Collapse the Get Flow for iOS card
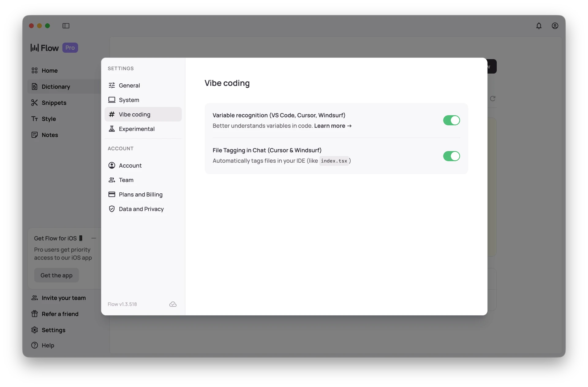 point(94,238)
